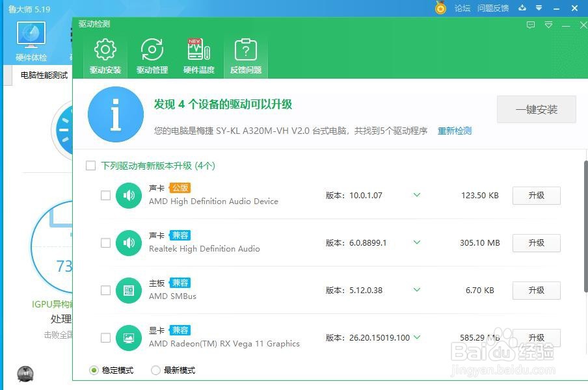Click the AMD audio device speaker icon

(x=129, y=195)
